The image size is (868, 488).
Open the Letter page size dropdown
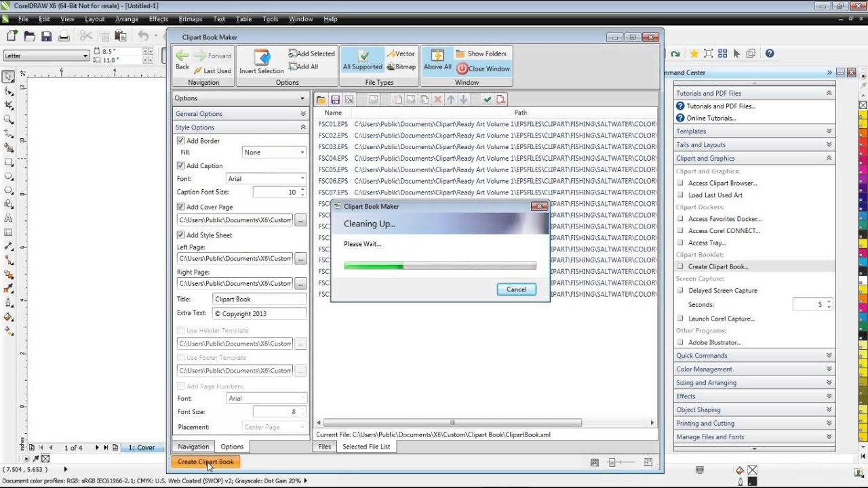46,56
